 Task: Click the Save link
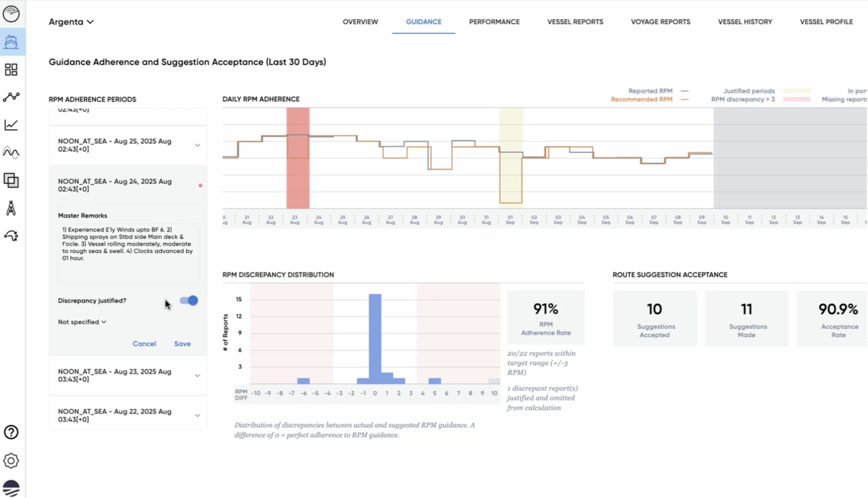(182, 344)
